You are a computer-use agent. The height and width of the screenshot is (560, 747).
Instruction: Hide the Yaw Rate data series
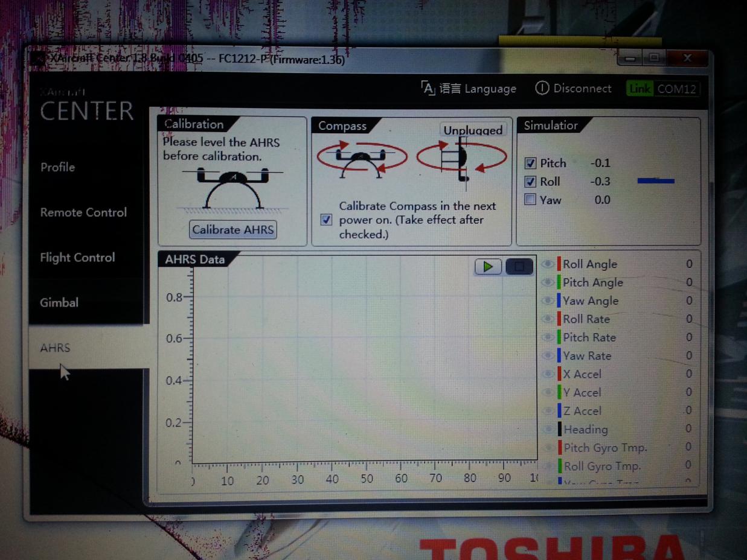coord(548,356)
